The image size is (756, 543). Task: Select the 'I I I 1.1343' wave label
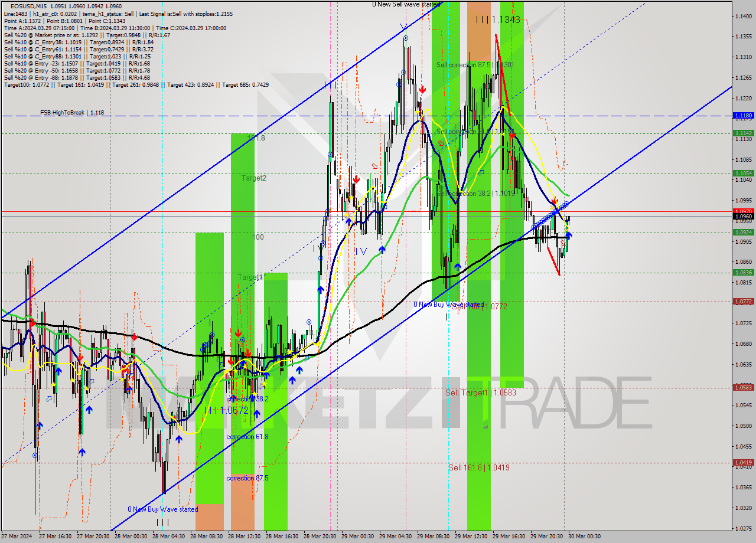click(x=498, y=19)
